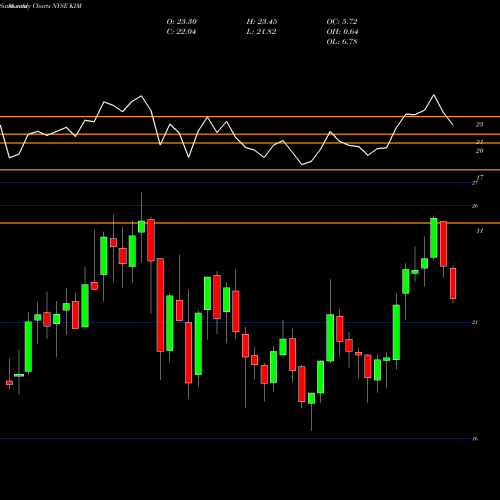Click the '11' label below the orange line
The height and width of the screenshot is (500, 500).
coord(480,231)
